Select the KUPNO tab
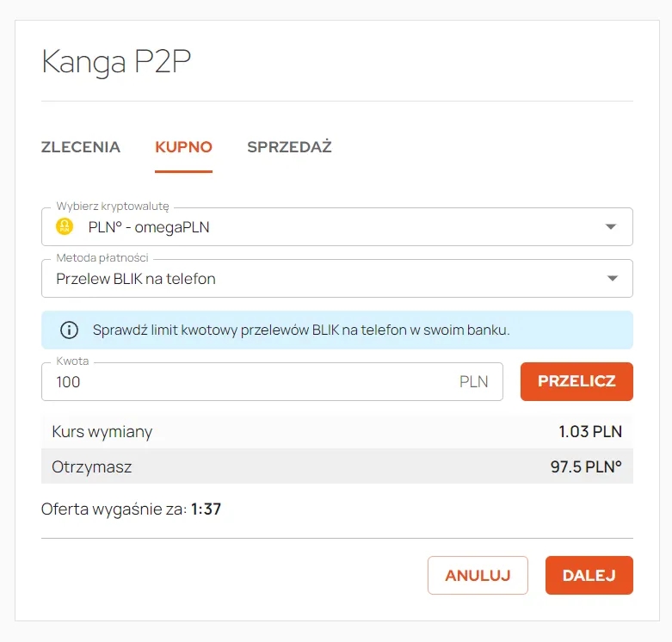Image resolution: width=672 pixels, height=642 pixels. point(183,147)
